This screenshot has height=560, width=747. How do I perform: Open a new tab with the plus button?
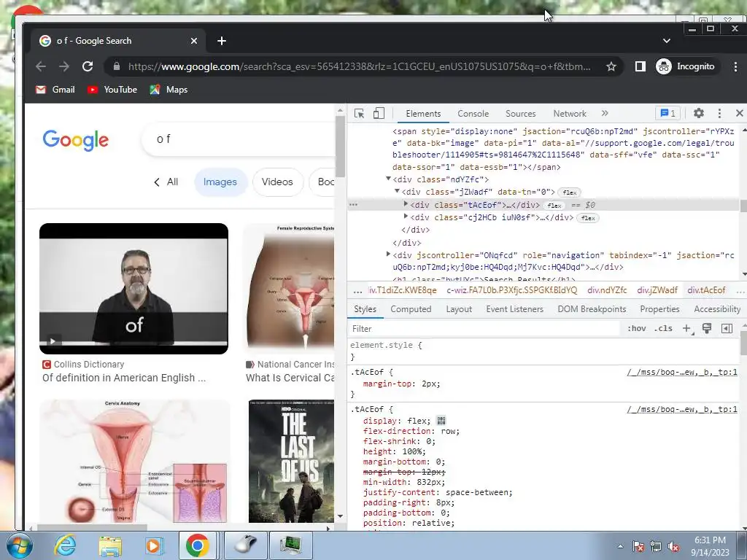222,41
